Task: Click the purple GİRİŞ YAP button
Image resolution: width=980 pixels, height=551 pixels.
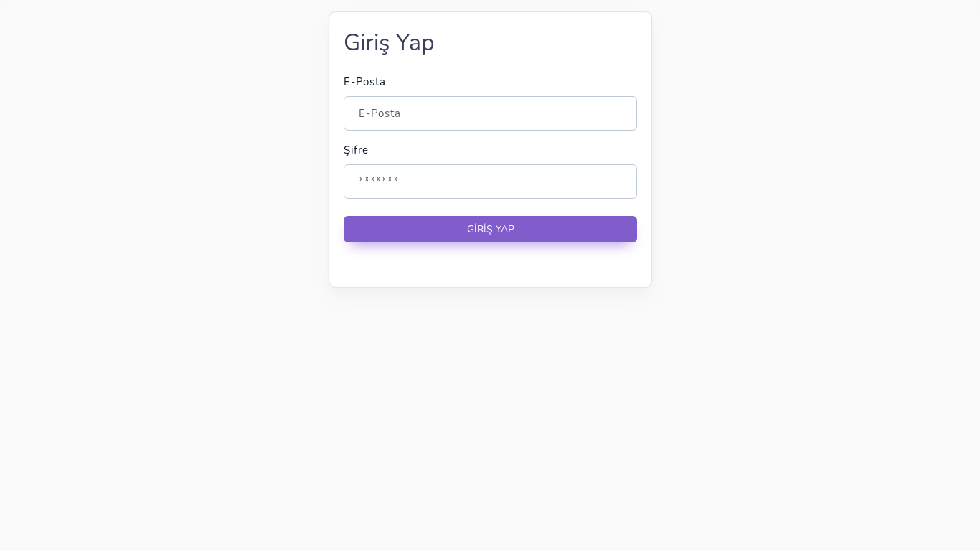Action: [x=490, y=229]
